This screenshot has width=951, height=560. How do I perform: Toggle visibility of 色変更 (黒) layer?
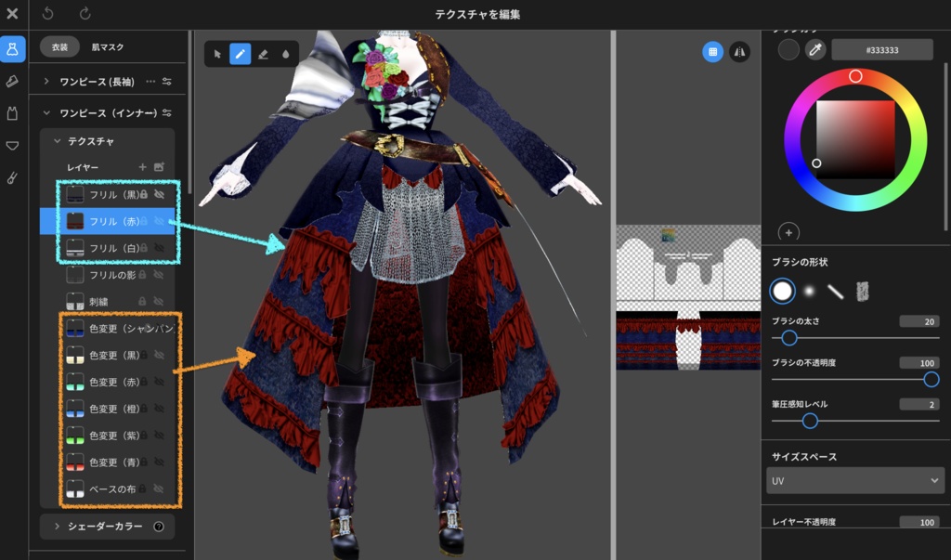[159, 355]
